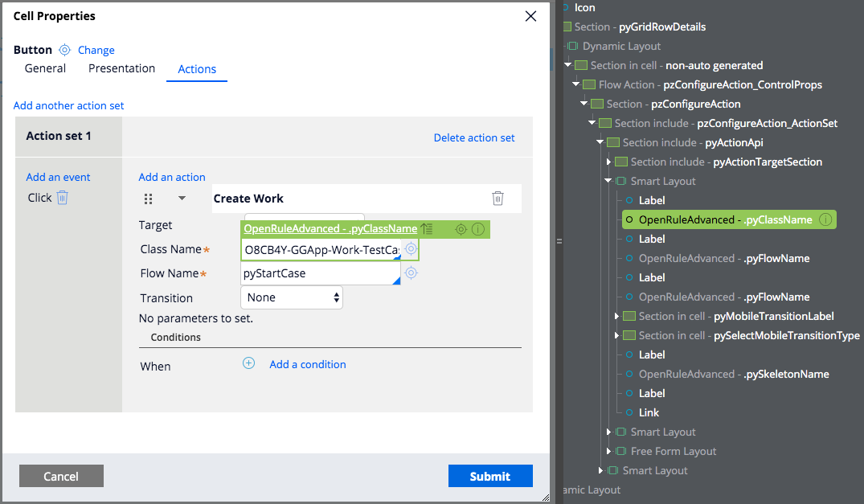Click Add a condition link
The height and width of the screenshot is (504, 864).
pyautogui.click(x=308, y=364)
